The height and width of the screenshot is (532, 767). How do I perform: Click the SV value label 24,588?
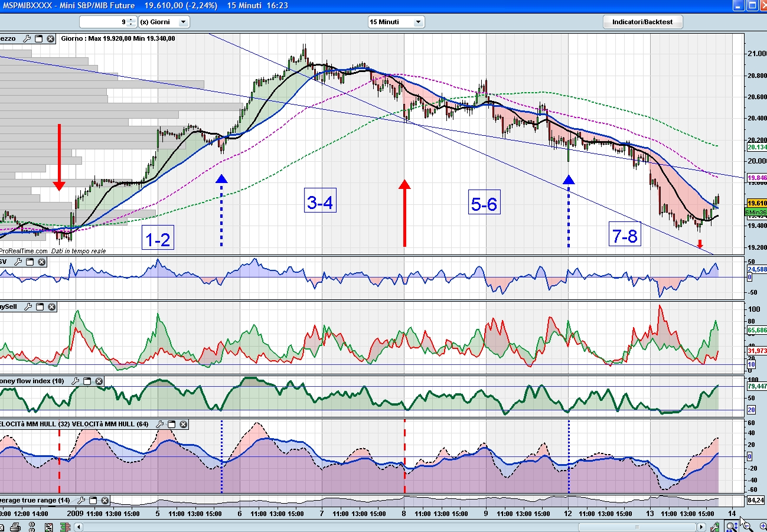(x=756, y=269)
